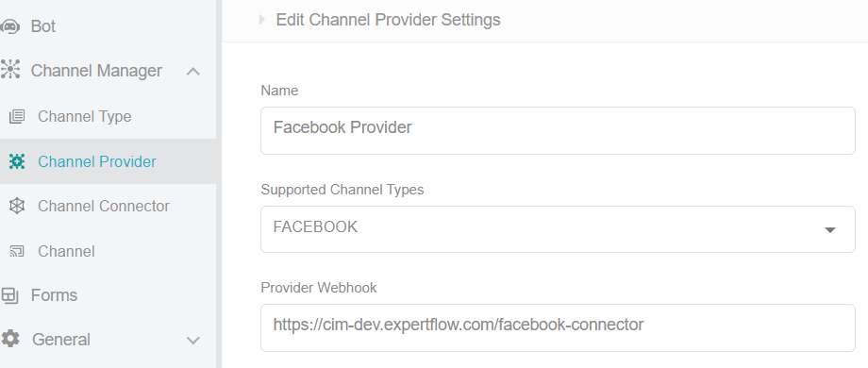Open the Forms section label
The width and height of the screenshot is (868, 368).
pyautogui.click(x=55, y=295)
